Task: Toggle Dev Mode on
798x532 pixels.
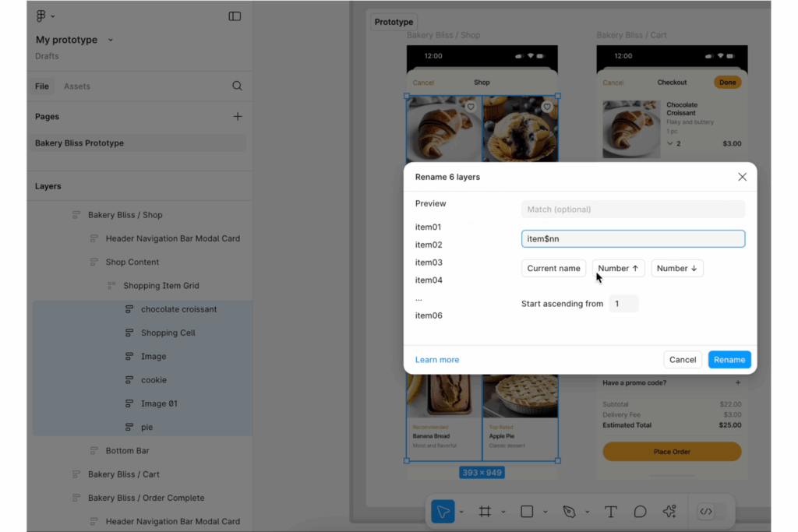Action: [x=707, y=512]
